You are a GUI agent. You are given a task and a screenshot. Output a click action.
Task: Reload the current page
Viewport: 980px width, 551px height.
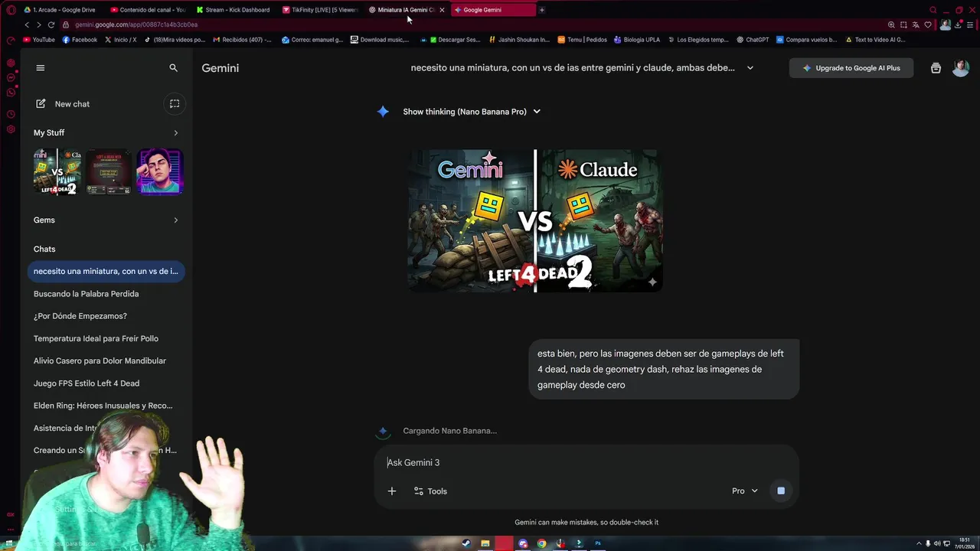pyautogui.click(x=51, y=24)
